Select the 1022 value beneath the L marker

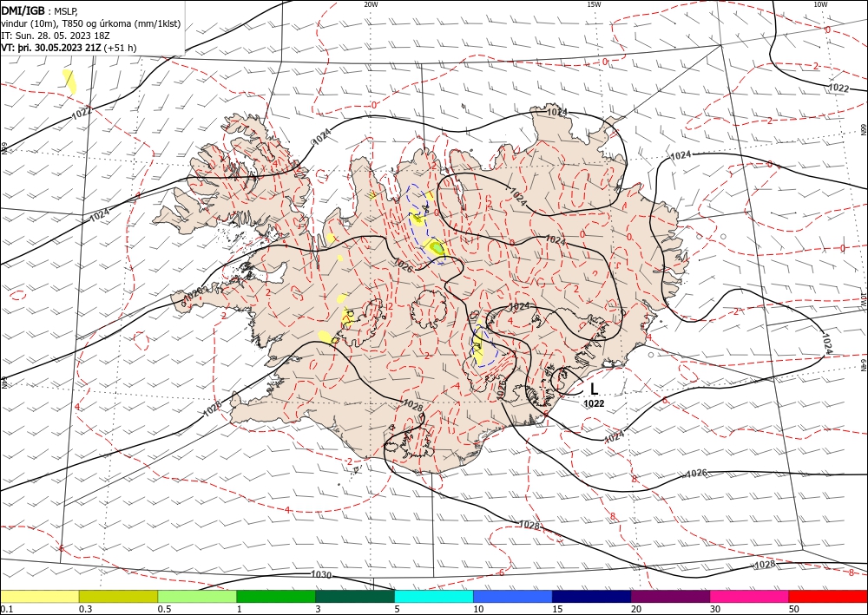[594, 403]
